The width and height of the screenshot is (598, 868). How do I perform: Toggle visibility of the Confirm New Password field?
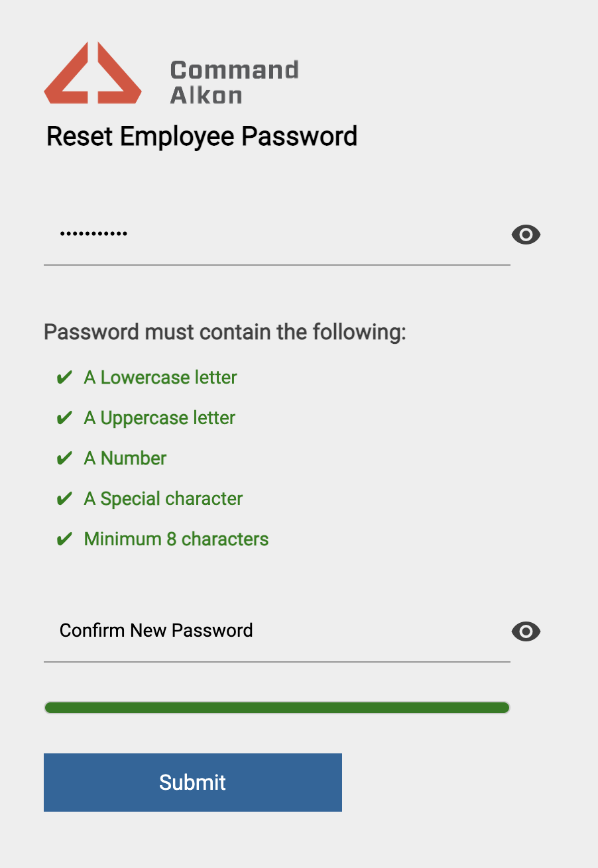coord(526,632)
